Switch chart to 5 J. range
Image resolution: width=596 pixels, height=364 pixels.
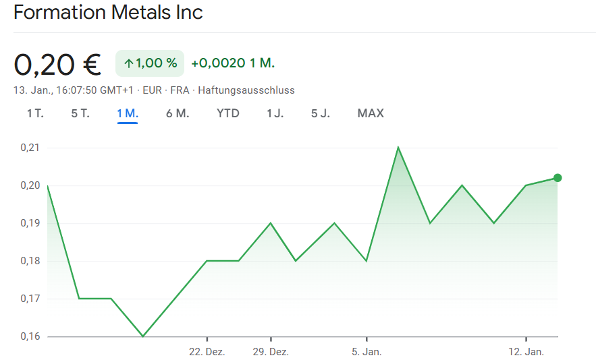click(x=321, y=113)
